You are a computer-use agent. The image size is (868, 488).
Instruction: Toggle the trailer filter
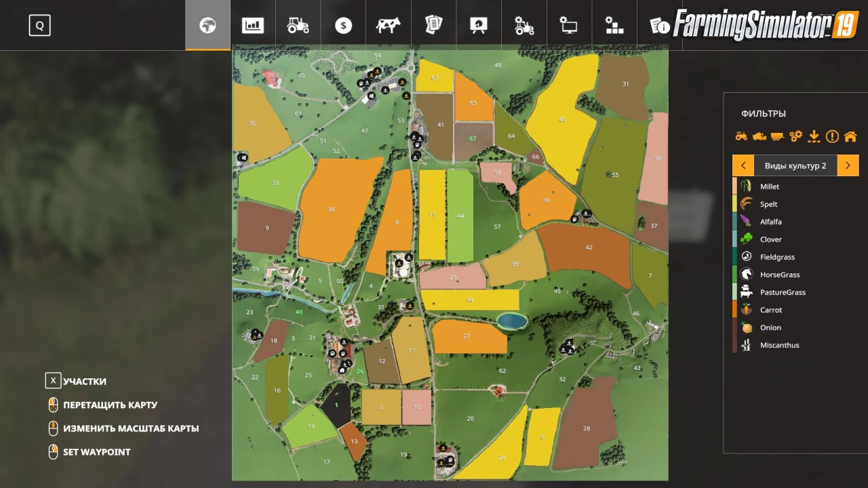tap(777, 136)
